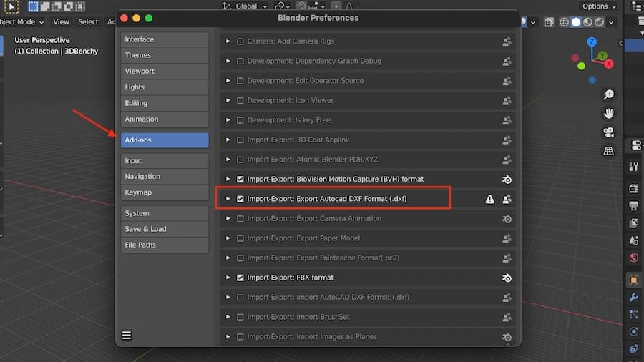Click community icon on Autocad DXF row
Viewport: 644px width, 362px height.
(507, 199)
